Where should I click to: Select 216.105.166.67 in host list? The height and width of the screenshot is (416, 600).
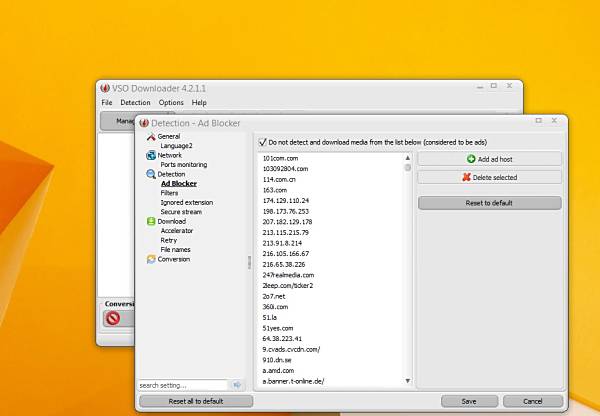(285, 254)
